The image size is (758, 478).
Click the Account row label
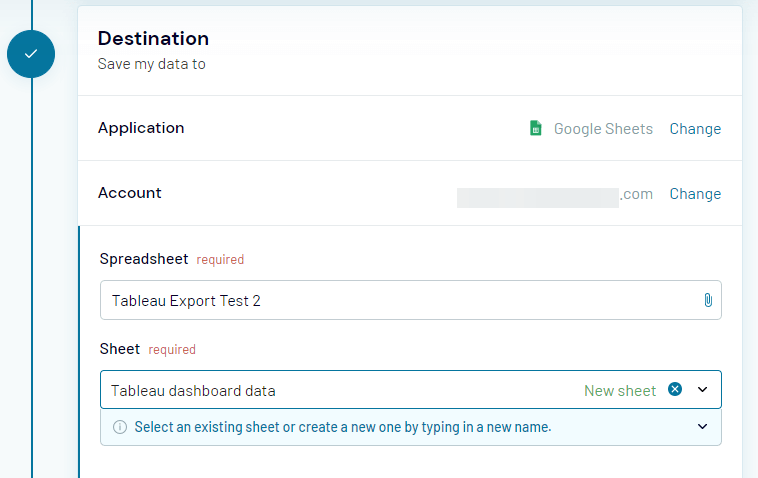pyautogui.click(x=130, y=193)
